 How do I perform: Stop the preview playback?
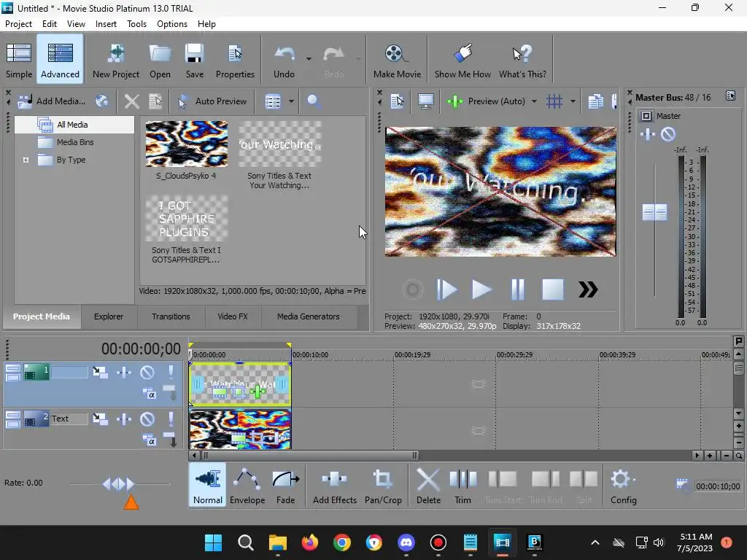point(553,289)
